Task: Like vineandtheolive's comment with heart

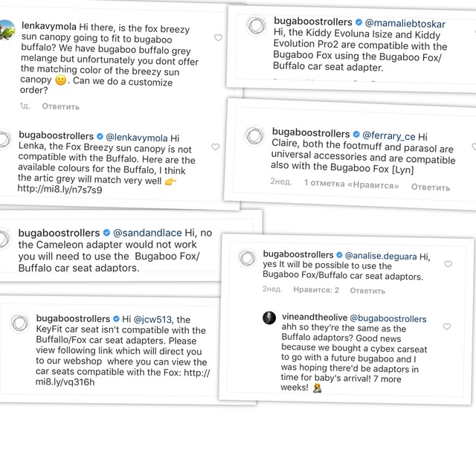Action: (446, 327)
